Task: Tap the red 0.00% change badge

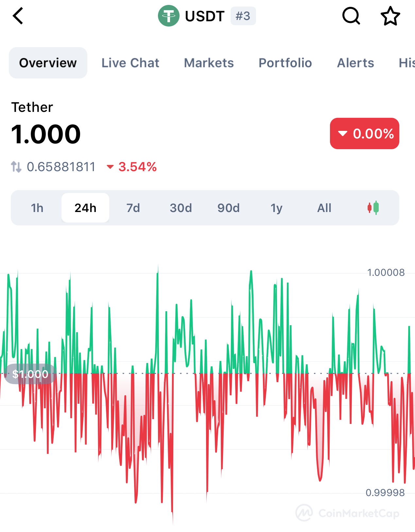Action: coord(364,133)
